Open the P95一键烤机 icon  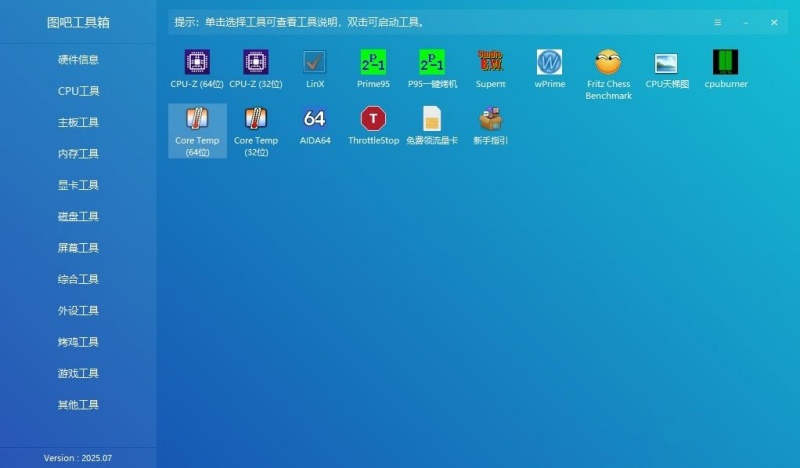(x=432, y=62)
